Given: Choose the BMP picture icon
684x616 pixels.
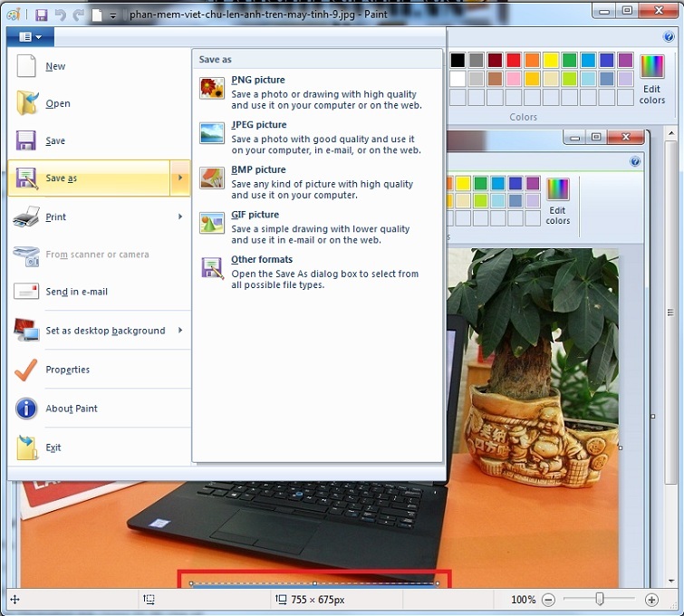Looking at the screenshot, I should click(212, 178).
